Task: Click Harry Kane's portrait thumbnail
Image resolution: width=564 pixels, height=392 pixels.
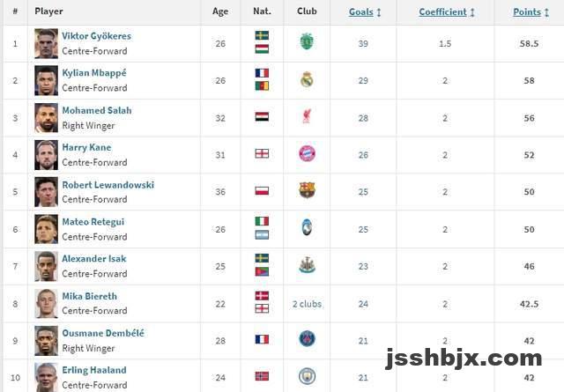Action: pyautogui.click(x=46, y=155)
